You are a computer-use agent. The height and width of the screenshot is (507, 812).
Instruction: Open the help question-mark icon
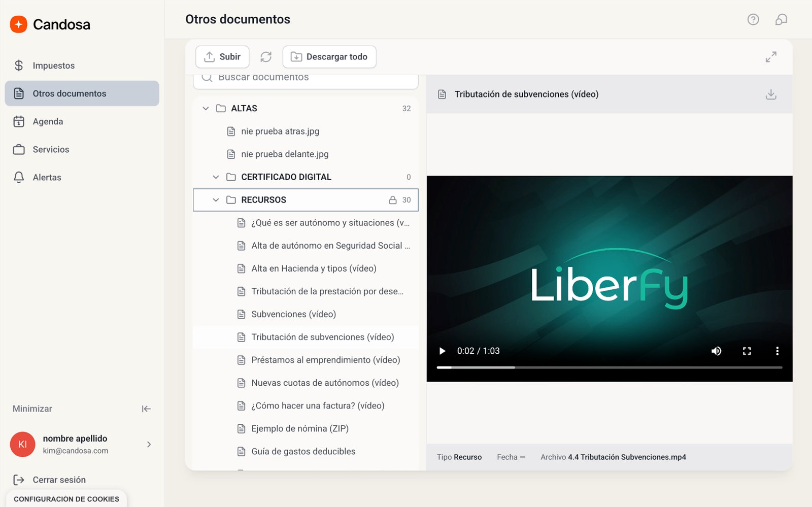(753, 19)
